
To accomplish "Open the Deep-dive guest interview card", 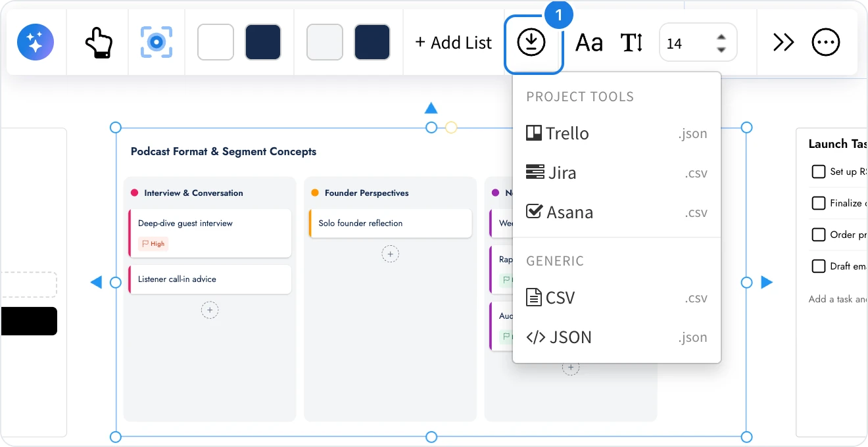I will (x=210, y=233).
